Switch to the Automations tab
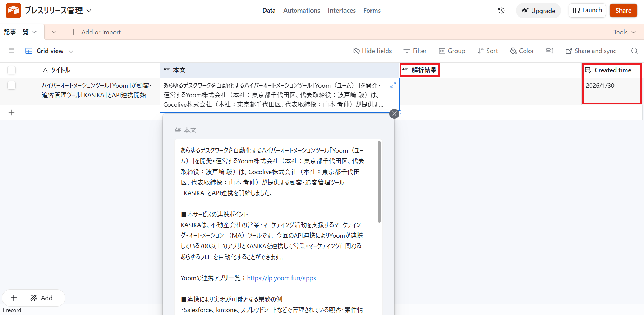 point(302,11)
